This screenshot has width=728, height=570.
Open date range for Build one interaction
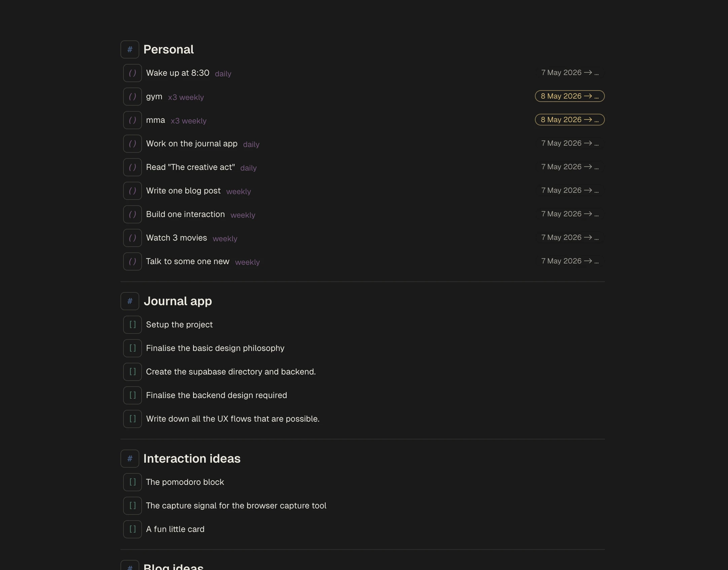(570, 214)
